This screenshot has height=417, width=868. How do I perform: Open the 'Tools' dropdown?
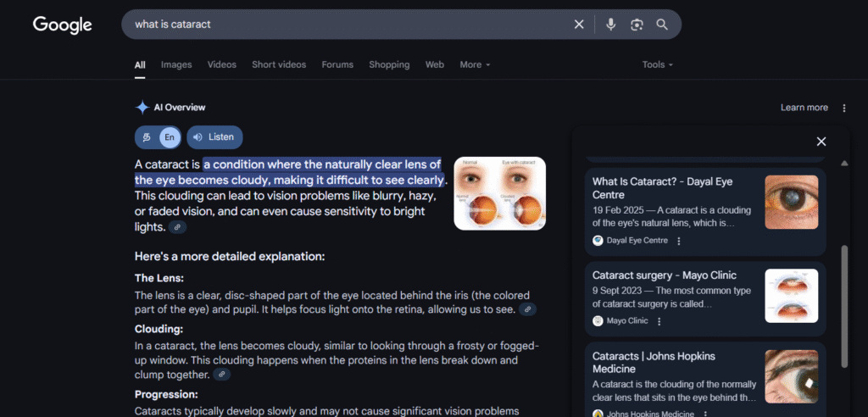(x=657, y=64)
